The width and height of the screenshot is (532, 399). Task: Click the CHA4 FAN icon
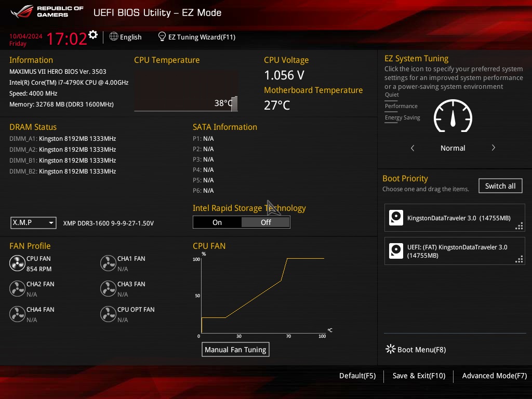pos(17,314)
